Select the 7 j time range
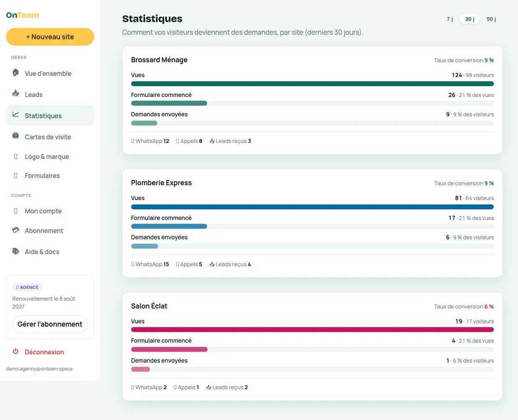The width and height of the screenshot is (518, 420). [x=450, y=19]
